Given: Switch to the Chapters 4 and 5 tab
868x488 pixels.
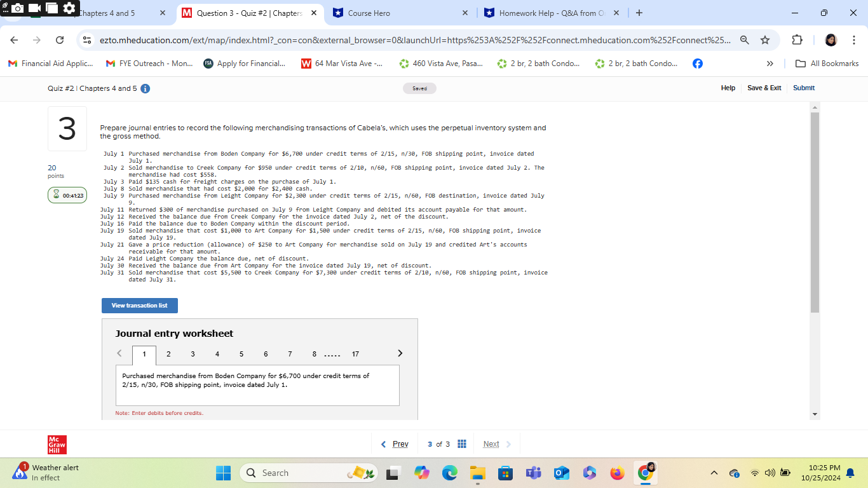Looking at the screenshot, I should click(107, 13).
